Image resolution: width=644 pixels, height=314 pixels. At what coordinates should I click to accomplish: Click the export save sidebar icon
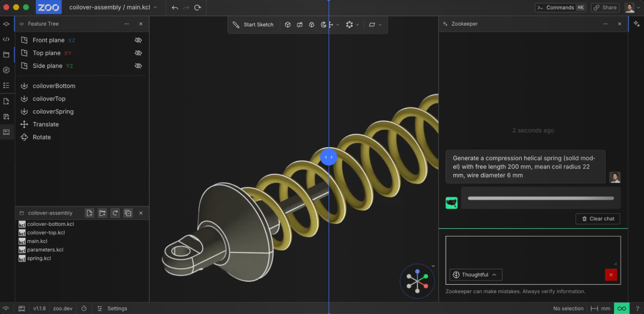[x=6, y=117]
